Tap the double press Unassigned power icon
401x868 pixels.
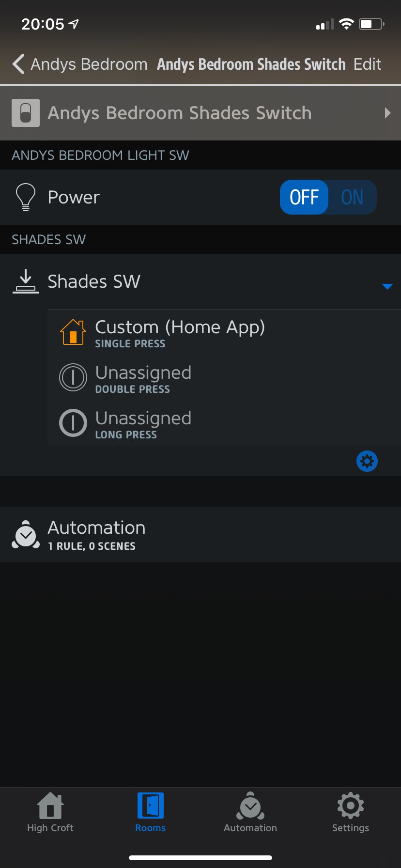click(x=73, y=377)
